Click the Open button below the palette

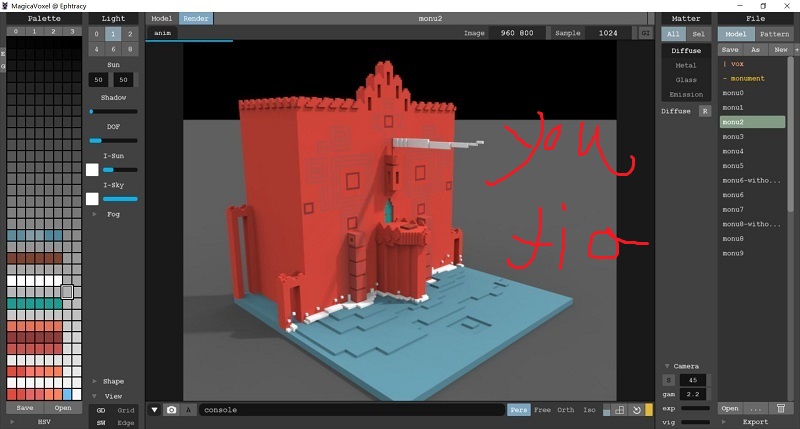click(x=62, y=408)
